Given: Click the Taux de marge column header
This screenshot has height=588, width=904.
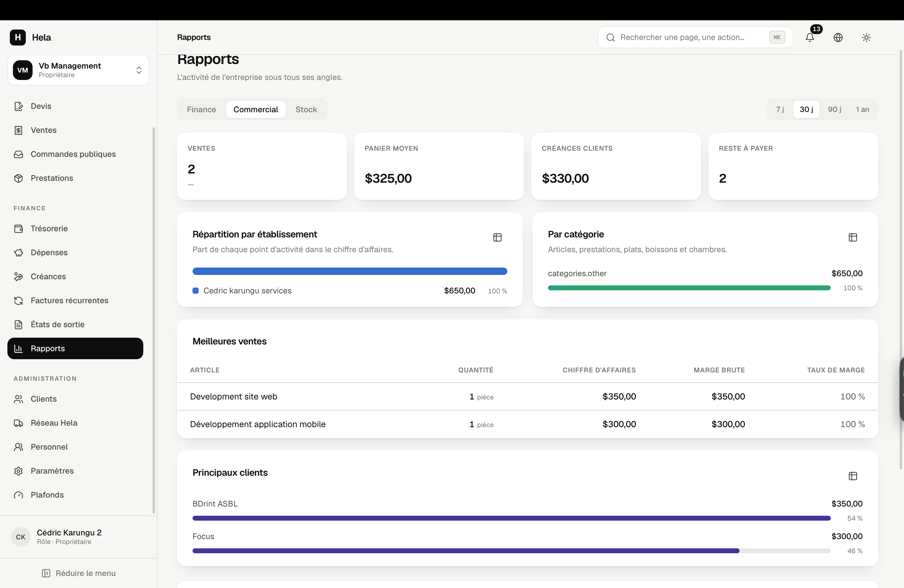Looking at the screenshot, I should tap(836, 370).
